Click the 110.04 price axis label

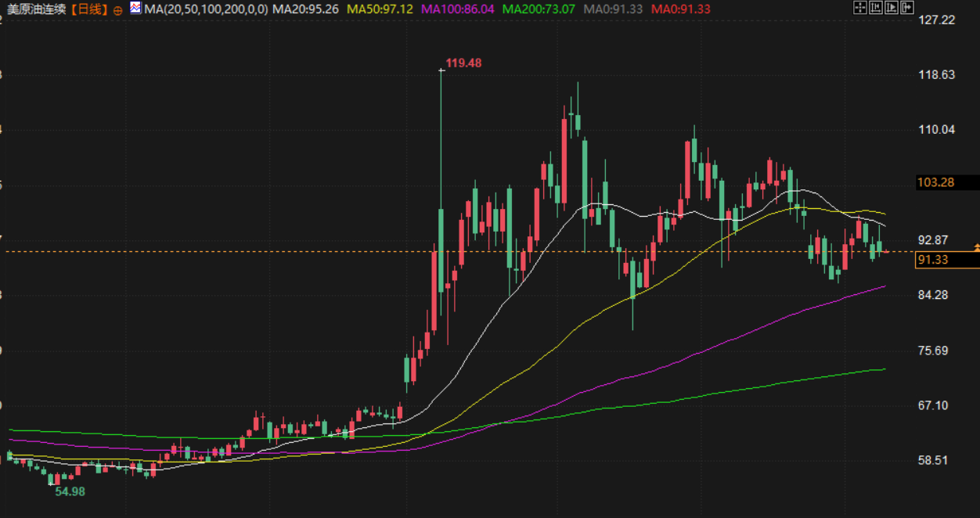tap(936, 130)
